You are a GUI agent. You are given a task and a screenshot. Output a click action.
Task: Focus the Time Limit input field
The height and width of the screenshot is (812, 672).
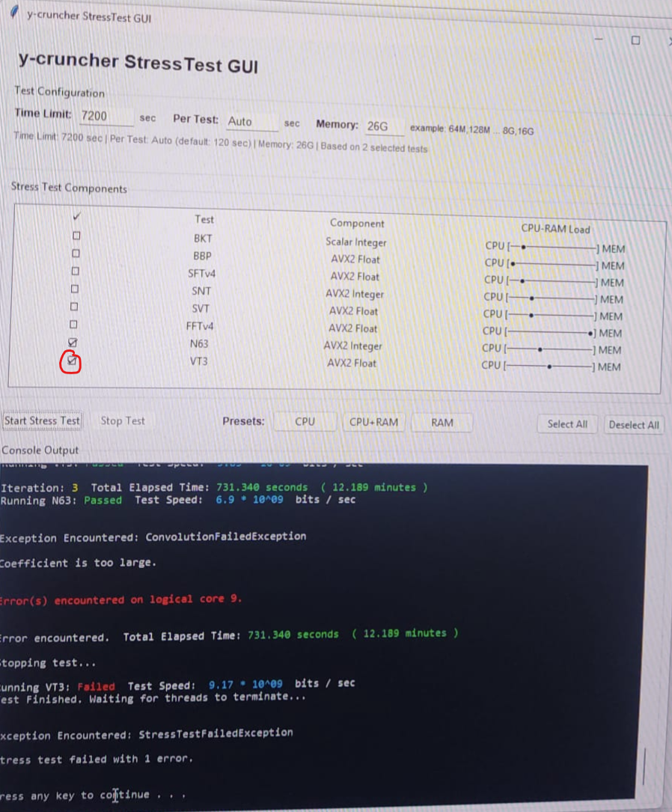pyautogui.click(x=106, y=116)
